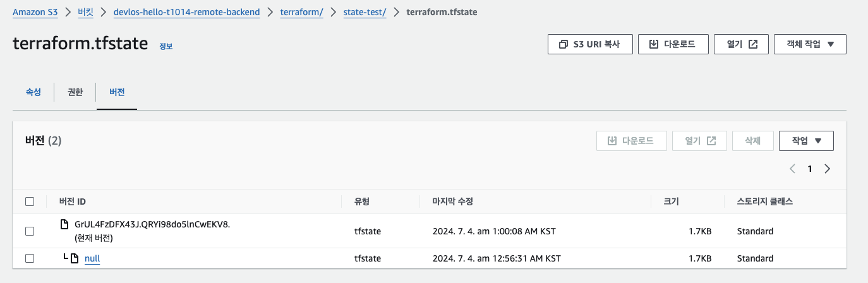Select page number 1 in pagination
This screenshot has width=868, height=283.
(x=810, y=169)
